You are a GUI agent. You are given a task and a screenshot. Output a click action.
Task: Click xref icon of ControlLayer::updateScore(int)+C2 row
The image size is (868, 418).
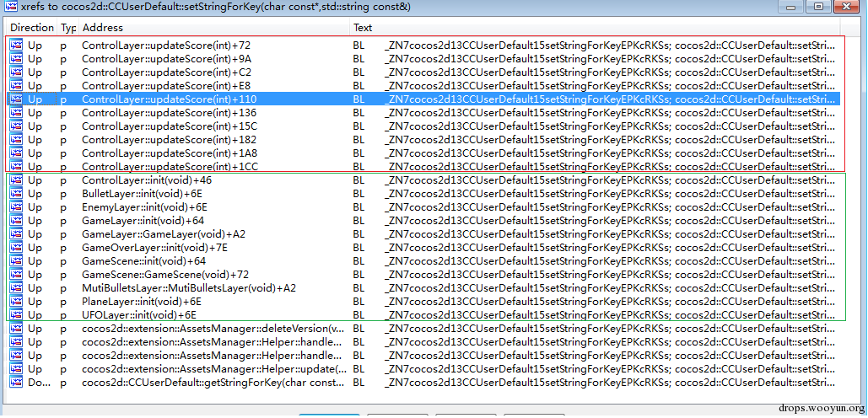[15, 72]
